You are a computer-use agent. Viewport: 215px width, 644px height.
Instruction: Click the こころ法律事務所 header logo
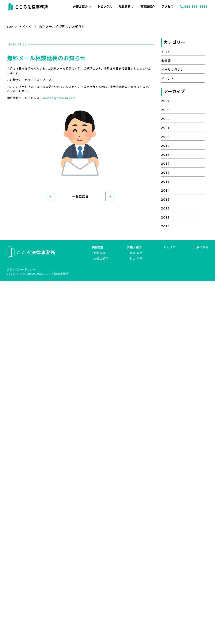click(x=28, y=7)
